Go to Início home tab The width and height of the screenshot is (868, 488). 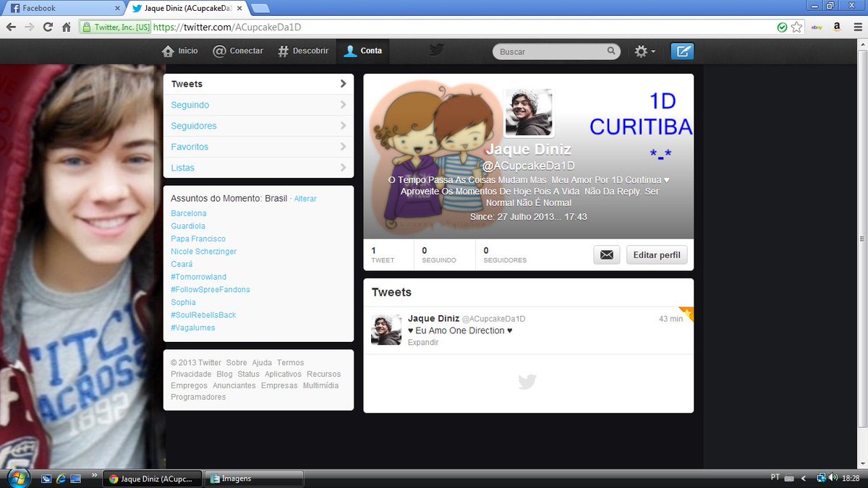point(180,51)
